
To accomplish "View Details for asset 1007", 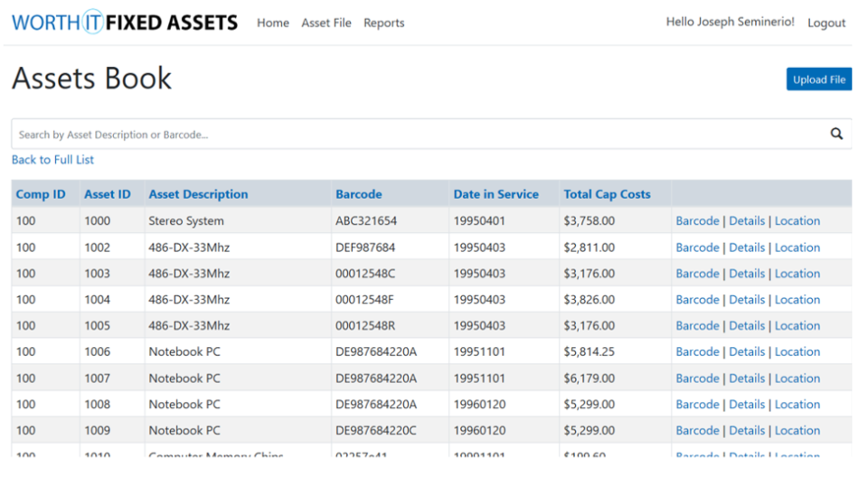I will coord(746,378).
